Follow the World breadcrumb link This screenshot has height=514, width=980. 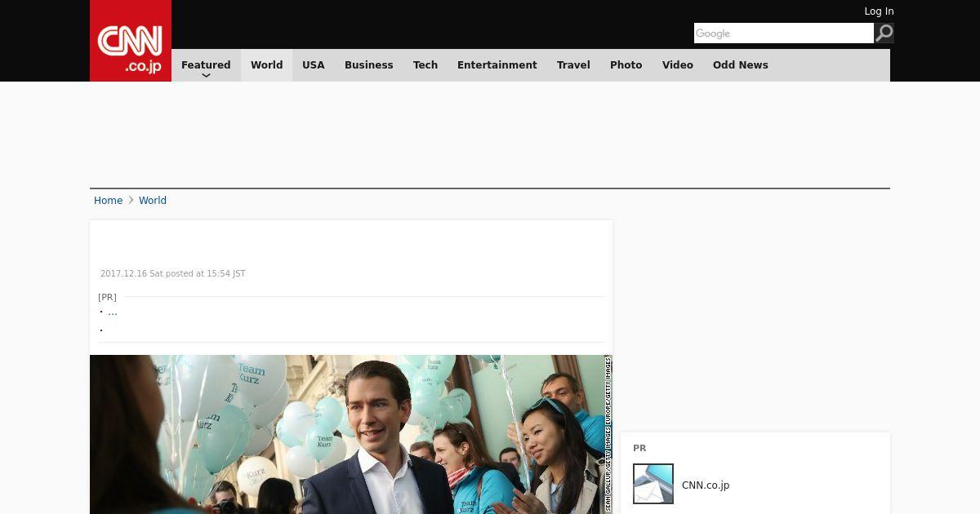coord(153,201)
